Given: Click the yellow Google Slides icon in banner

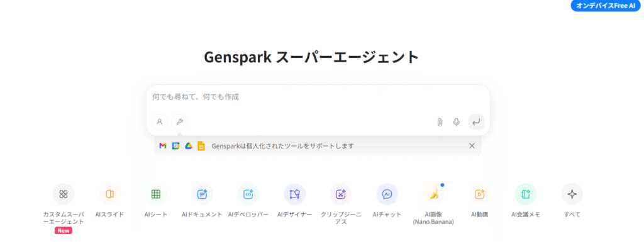Looking at the screenshot, I should pyautogui.click(x=201, y=146).
